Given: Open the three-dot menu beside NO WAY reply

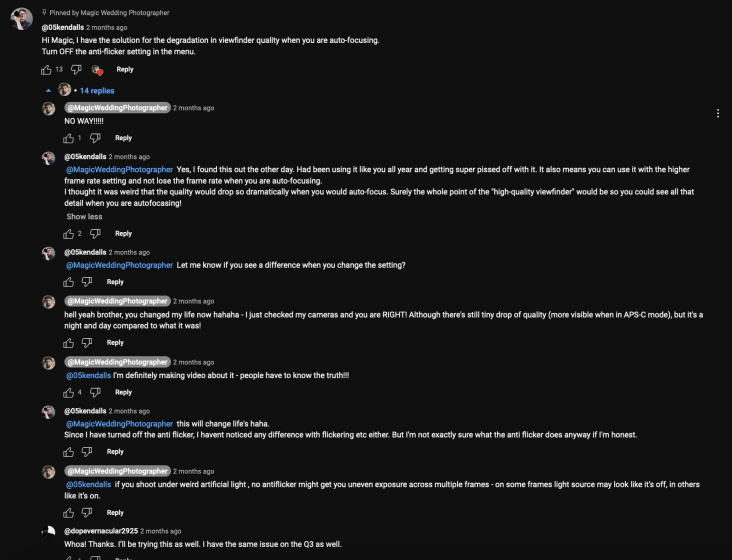Looking at the screenshot, I should pos(718,113).
